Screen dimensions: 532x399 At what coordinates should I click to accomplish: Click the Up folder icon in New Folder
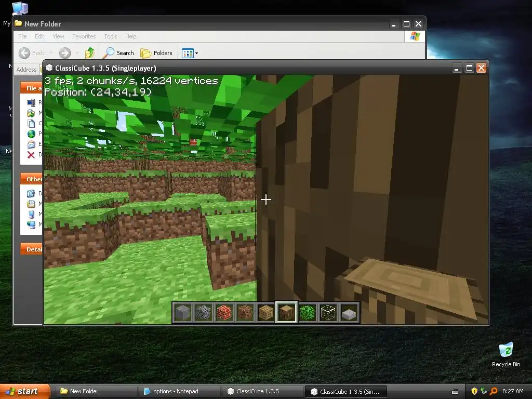pyautogui.click(x=90, y=53)
